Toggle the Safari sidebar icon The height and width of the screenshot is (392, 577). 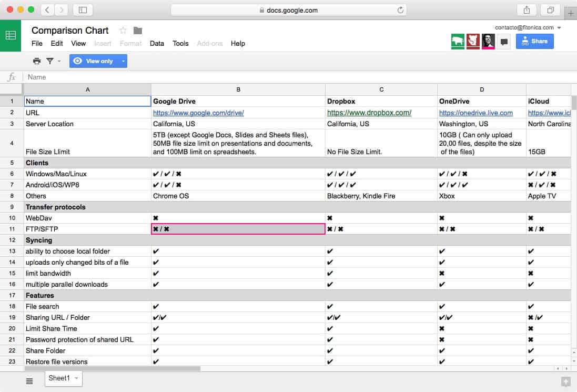(83, 10)
